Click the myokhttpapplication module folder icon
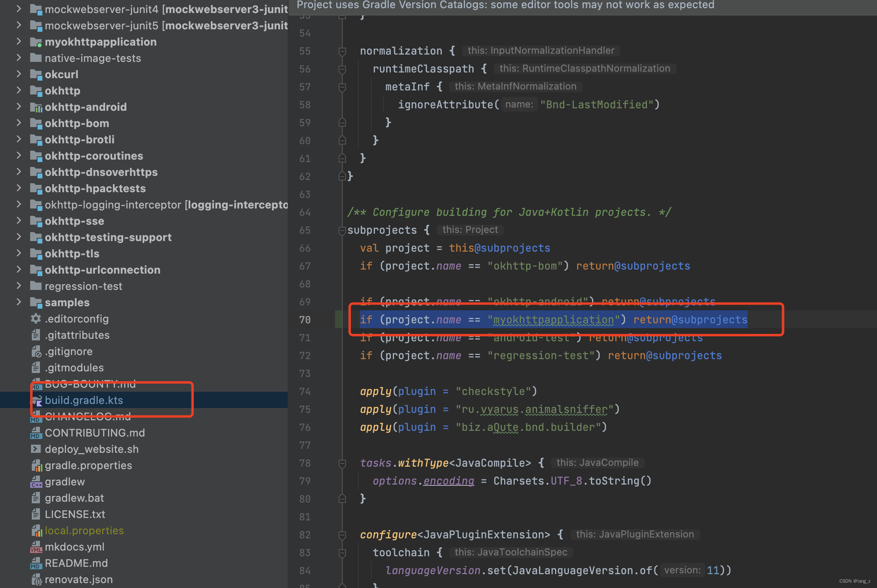 36,42
